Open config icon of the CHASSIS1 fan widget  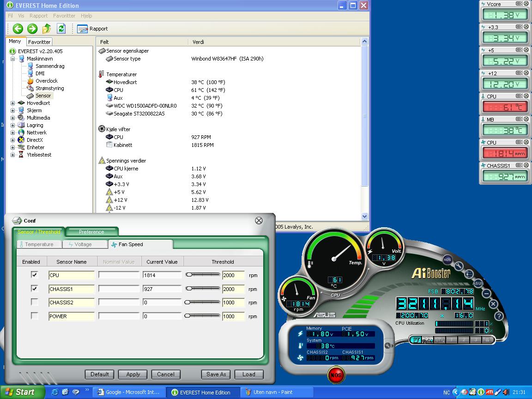click(519, 165)
